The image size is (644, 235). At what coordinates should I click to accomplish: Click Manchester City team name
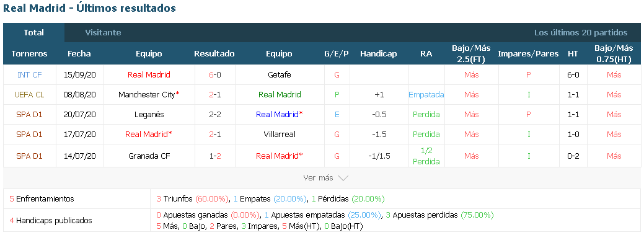click(147, 94)
